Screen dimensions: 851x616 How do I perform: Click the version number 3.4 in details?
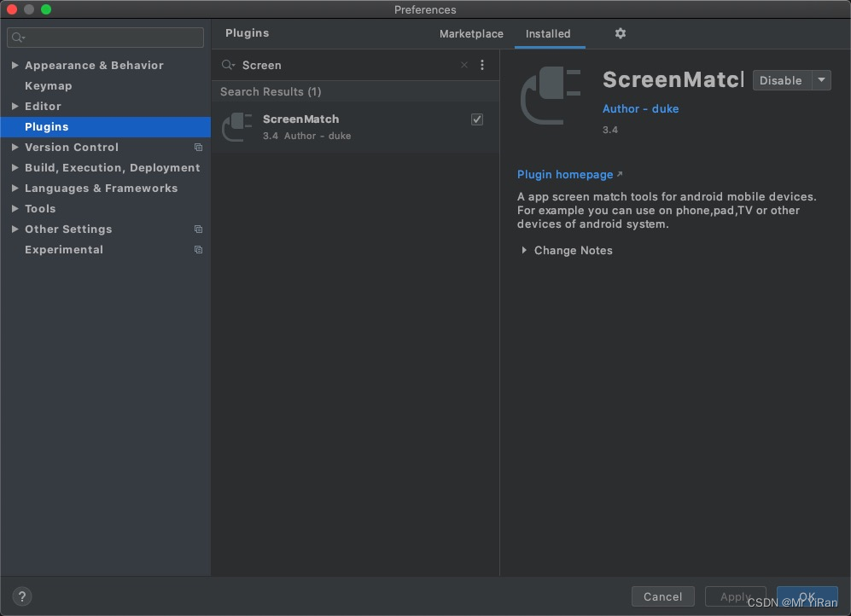[610, 131]
